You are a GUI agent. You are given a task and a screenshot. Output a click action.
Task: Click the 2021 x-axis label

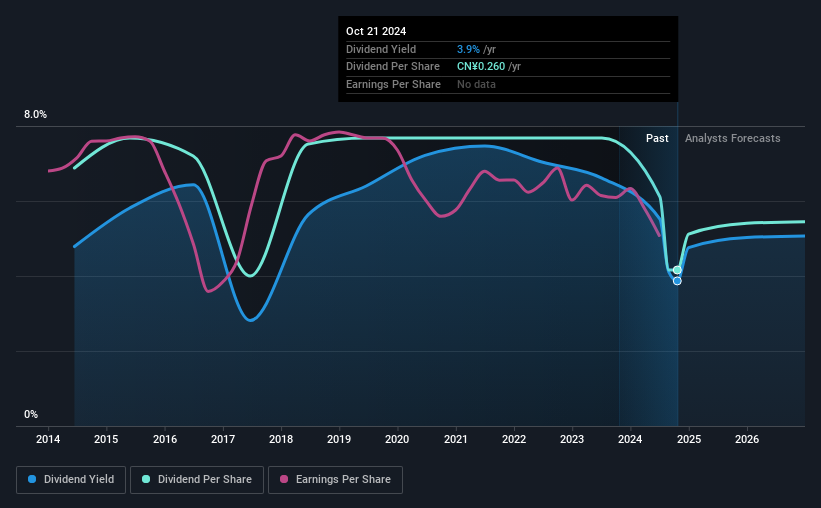(x=456, y=439)
